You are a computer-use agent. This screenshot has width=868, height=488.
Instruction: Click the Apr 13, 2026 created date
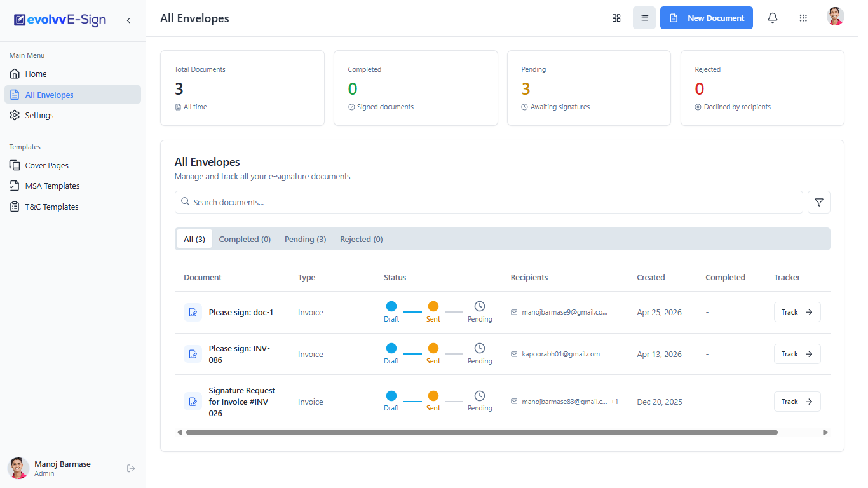(x=659, y=355)
